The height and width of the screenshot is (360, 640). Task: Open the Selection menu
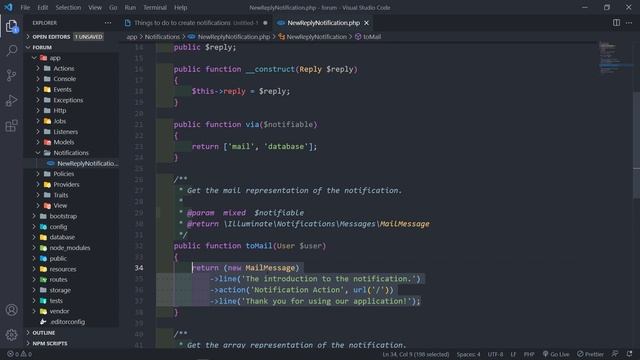tap(68, 7)
